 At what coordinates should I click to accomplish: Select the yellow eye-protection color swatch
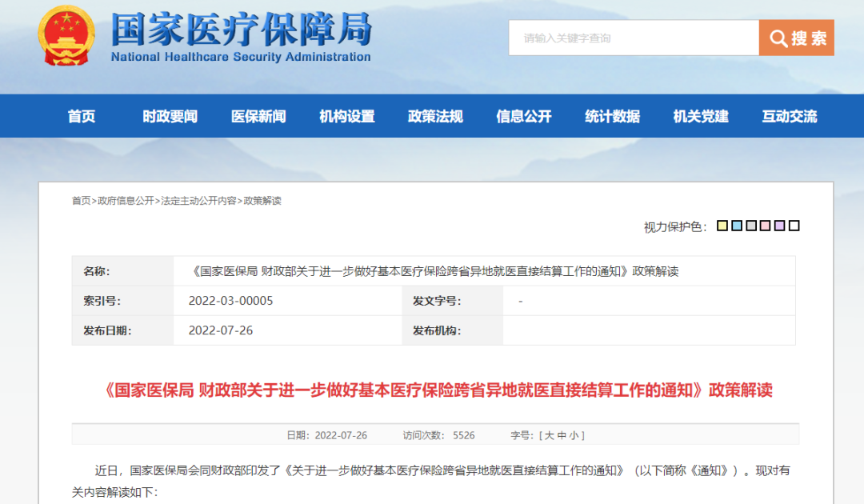(x=722, y=226)
